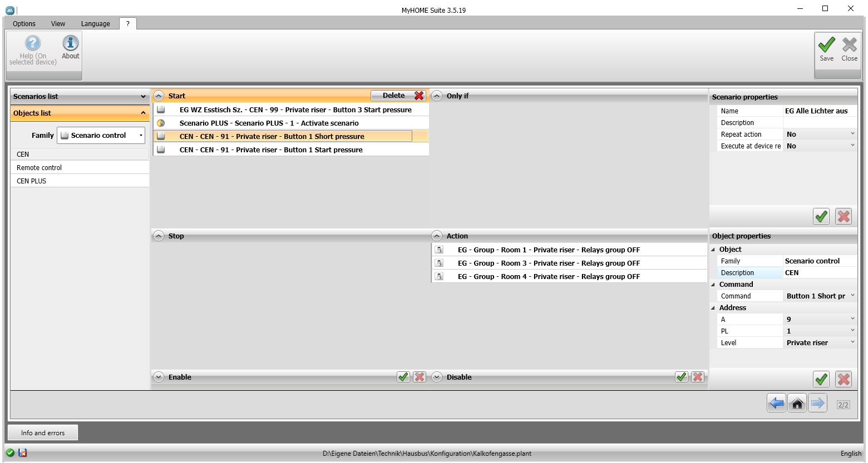
Task: Select CEN PLUS in the objects list
Action: pos(80,181)
